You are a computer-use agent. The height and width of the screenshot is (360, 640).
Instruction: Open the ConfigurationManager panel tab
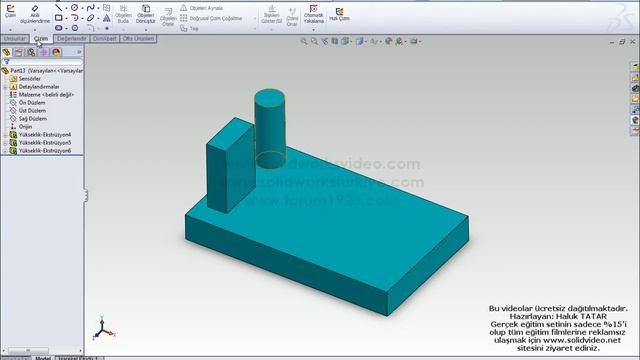[31, 52]
